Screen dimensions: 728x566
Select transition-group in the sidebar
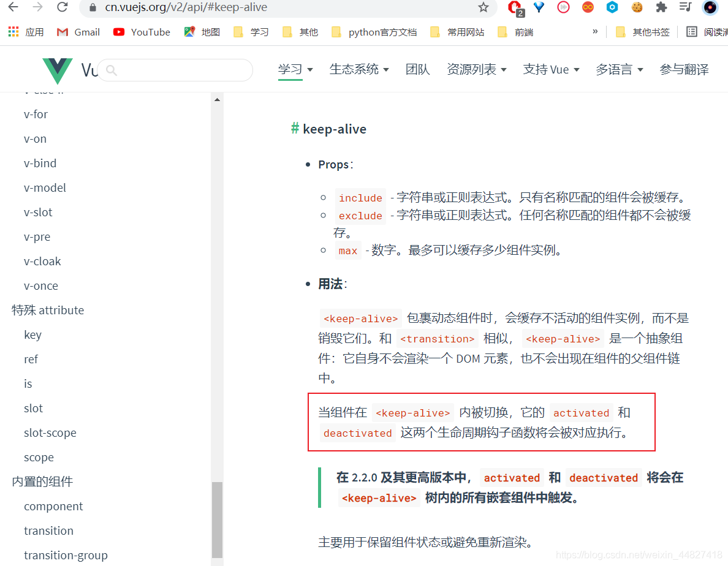coord(66,556)
